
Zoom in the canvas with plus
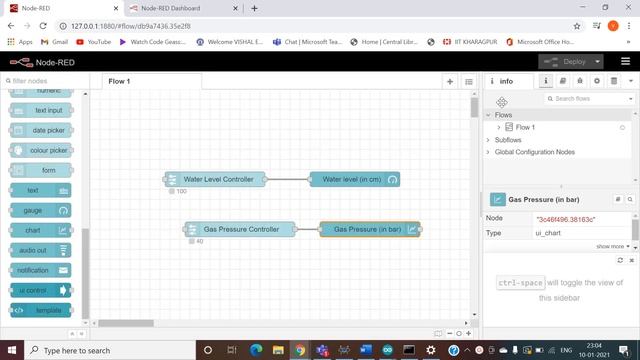point(469,333)
